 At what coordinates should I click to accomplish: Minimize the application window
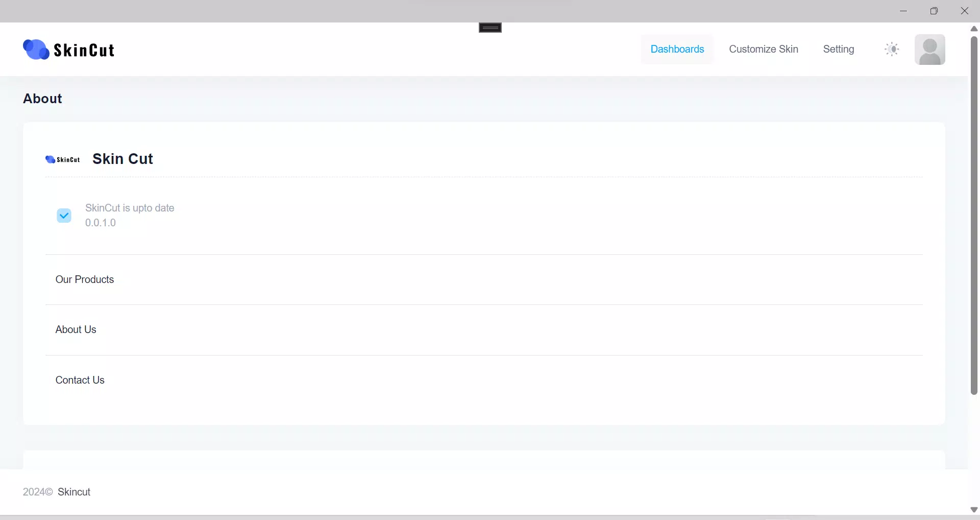[x=903, y=11]
